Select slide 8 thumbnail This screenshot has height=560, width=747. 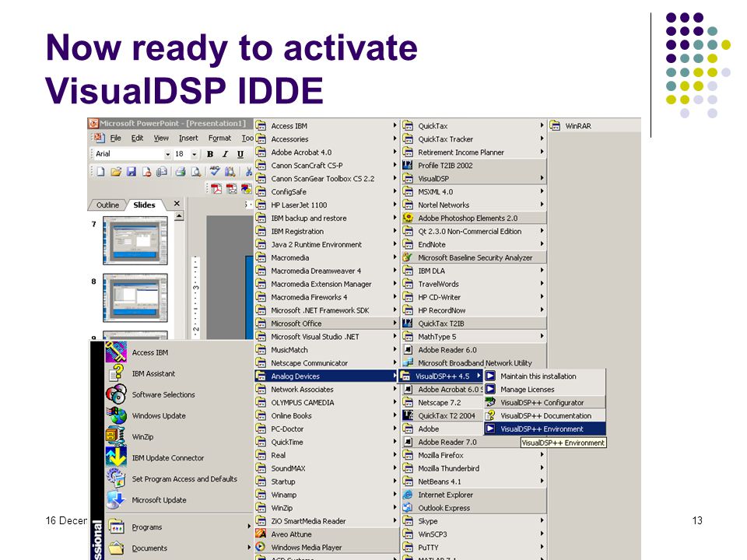(135, 298)
